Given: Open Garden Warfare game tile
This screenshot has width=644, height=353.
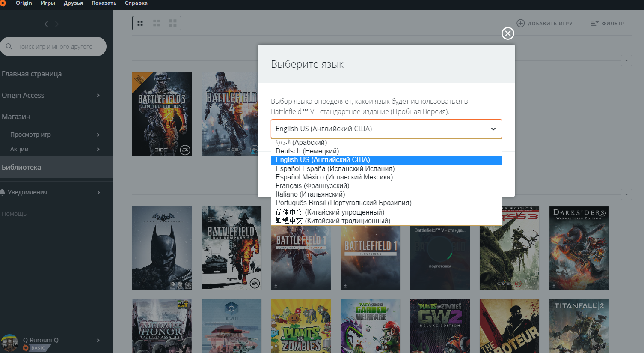Looking at the screenshot, I should point(371,326).
